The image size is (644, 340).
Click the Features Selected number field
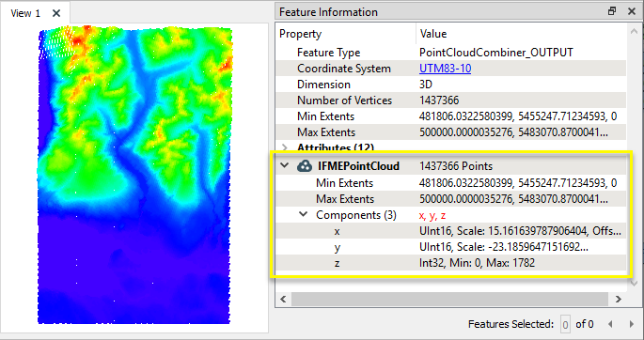pos(565,325)
